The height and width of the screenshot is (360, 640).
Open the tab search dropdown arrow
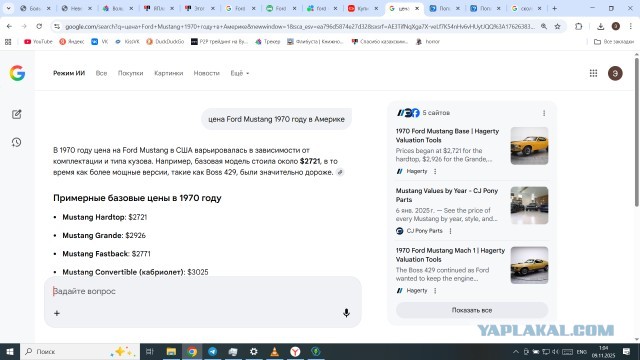click(8, 8)
